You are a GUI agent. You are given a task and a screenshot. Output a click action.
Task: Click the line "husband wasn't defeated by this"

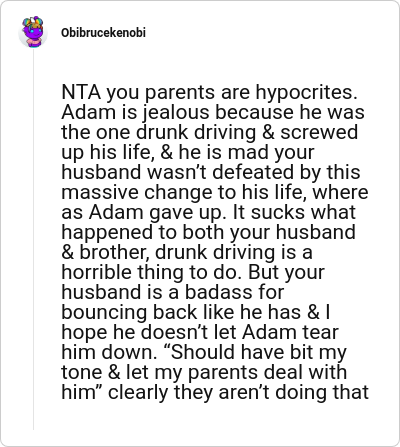point(211,172)
